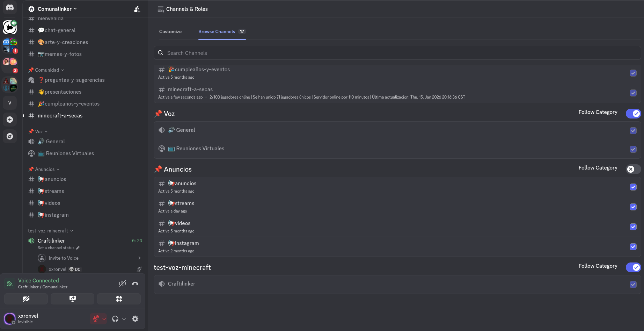Edit the channel status with the pencil
This screenshot has width=644, height=331.
[x=78, y=248]
